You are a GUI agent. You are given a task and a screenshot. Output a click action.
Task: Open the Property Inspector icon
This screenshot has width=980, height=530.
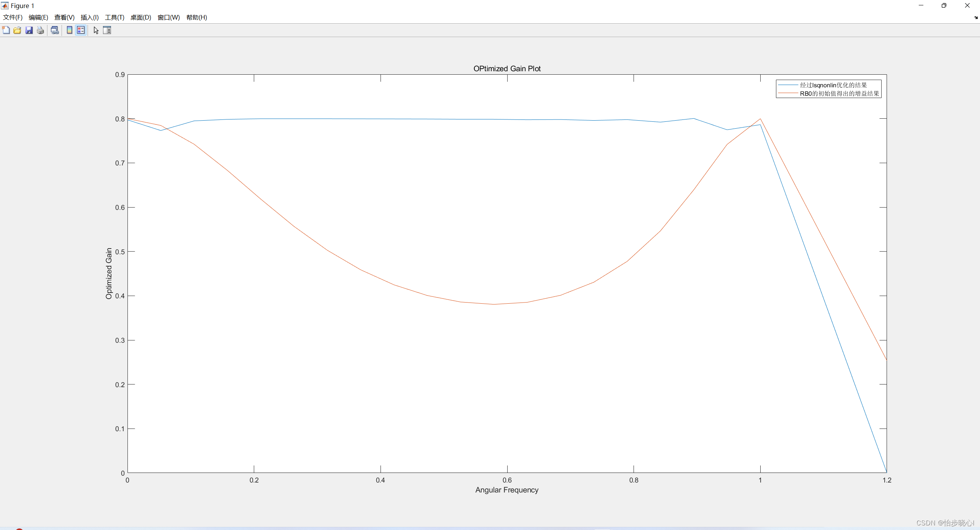pos(107,30)
